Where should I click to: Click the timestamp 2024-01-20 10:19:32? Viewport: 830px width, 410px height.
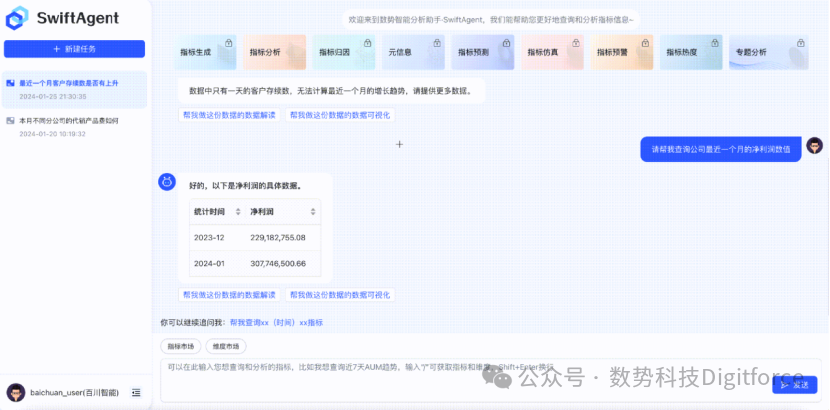click(x=52, y=134)
